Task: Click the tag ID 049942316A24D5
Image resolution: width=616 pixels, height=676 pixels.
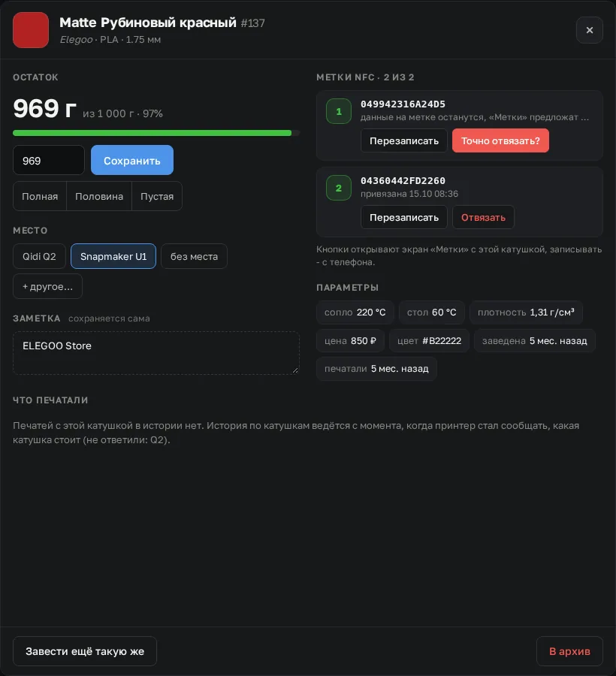Action: (403, 104)
